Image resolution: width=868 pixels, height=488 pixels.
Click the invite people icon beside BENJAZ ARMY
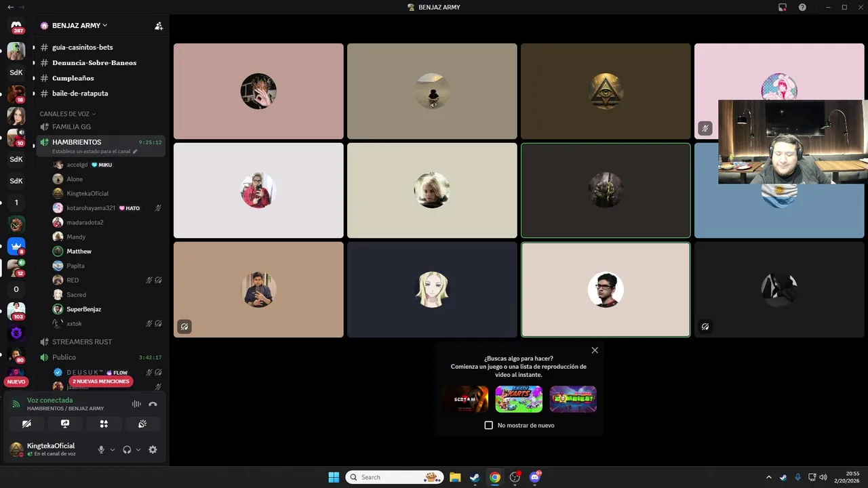tap(159, 26)
